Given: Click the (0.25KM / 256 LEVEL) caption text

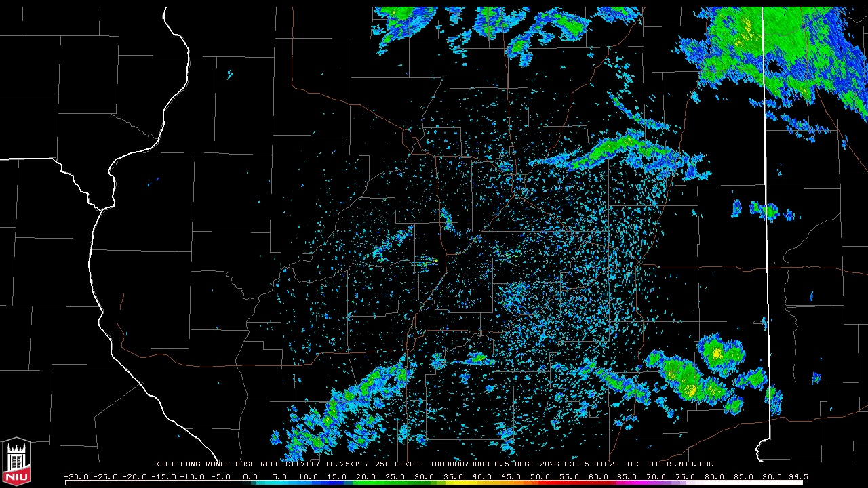Looking at the screenshot, I should tap(375, 464).
